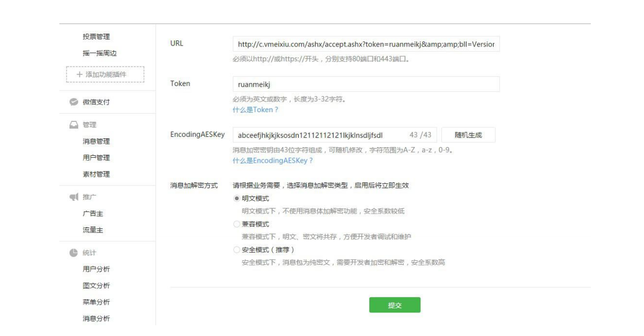Open 消息管理 under 管理

point(96,141)
